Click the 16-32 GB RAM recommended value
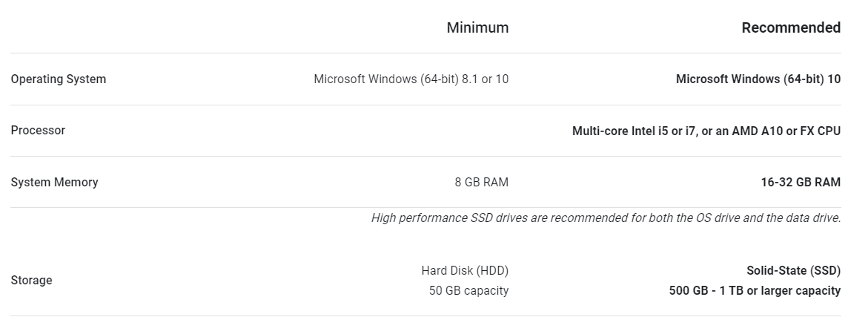This screenshot has width=868, height=317. point(801,183)
